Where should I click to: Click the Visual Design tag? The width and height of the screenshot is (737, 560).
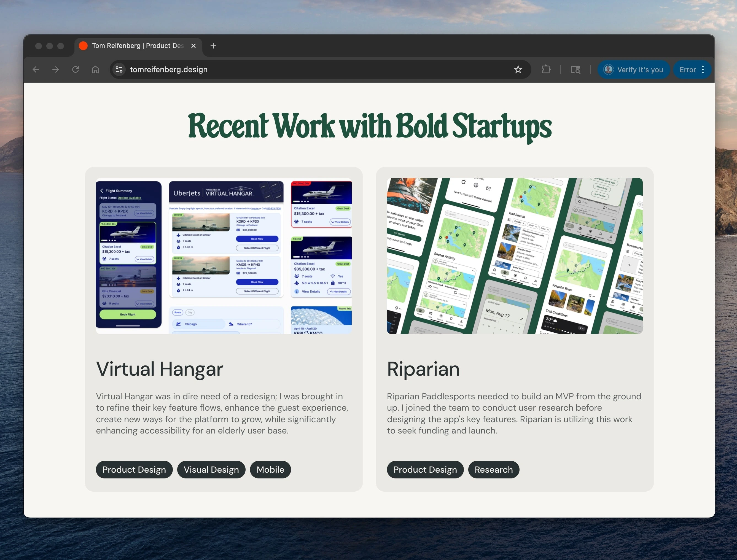pos(211,469)
